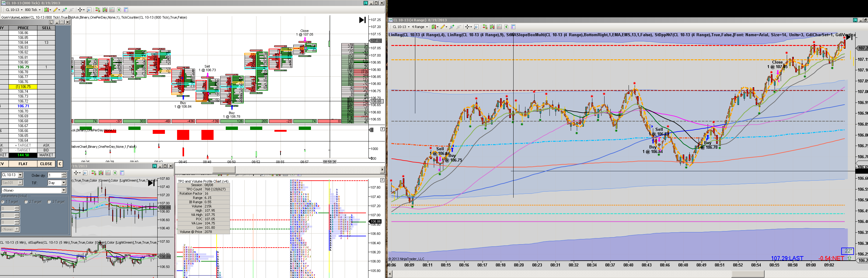Jump to latest bar in 4 Range chart
This screenshot has height=278, width=868.
point(849,37)
